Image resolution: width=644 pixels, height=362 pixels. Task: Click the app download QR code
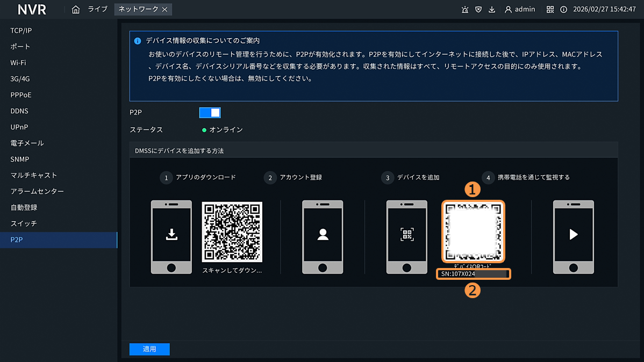(232, 231)
